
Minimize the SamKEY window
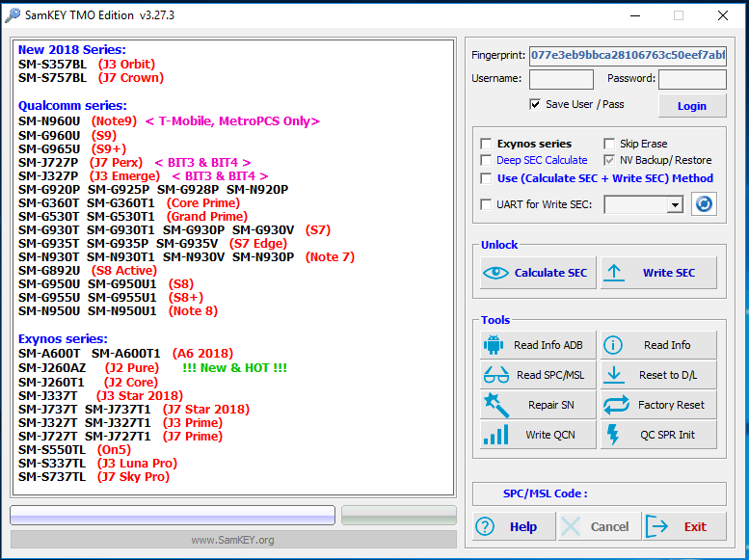635,15
